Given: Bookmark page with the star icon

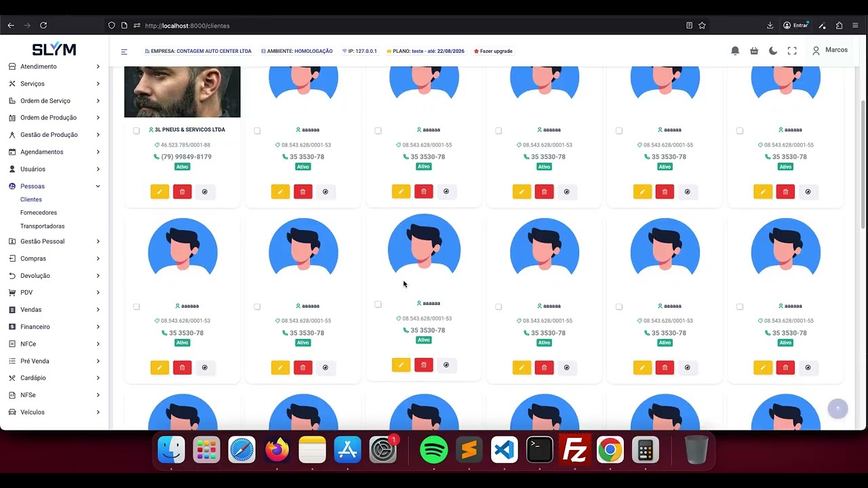Looking at the screenshot, I should [x=702, y=26].
